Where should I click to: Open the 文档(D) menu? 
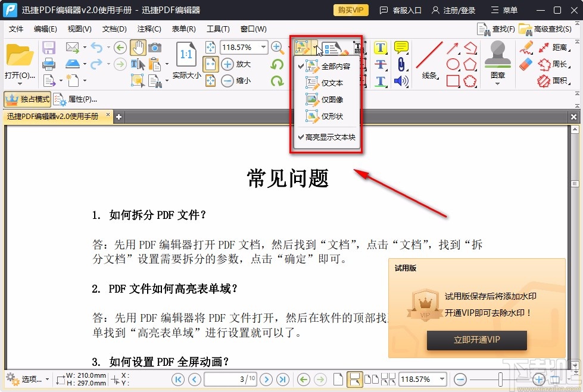(x=113, y=29)
